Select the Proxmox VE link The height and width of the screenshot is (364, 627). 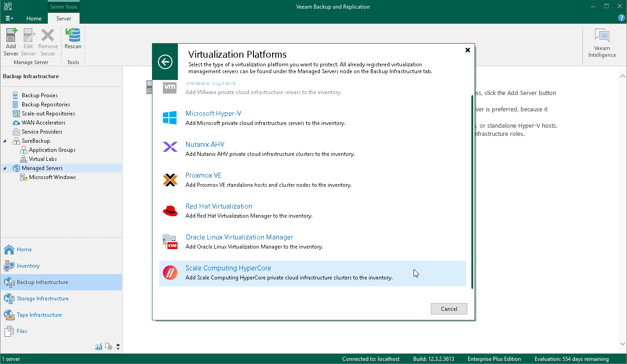pyautogui.click(x=203, y=175)
